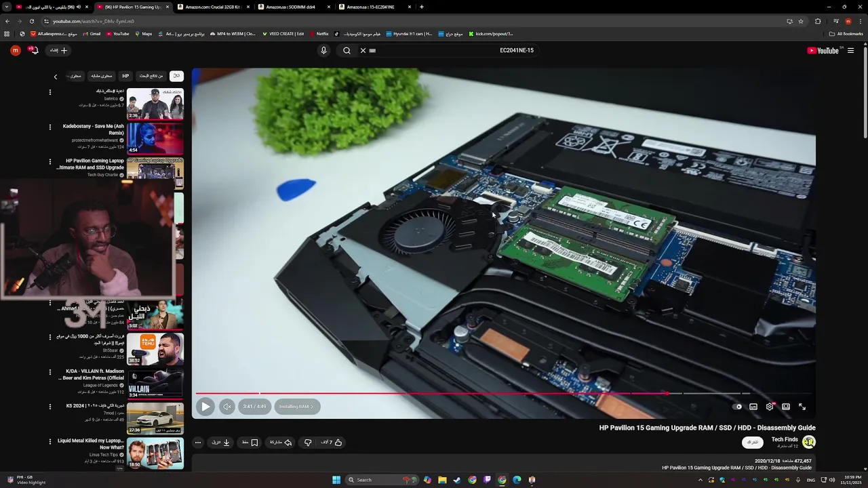868x488 pixels.
Task: Subscribe to the Tech Finds channel
Action: pos(753,442)
